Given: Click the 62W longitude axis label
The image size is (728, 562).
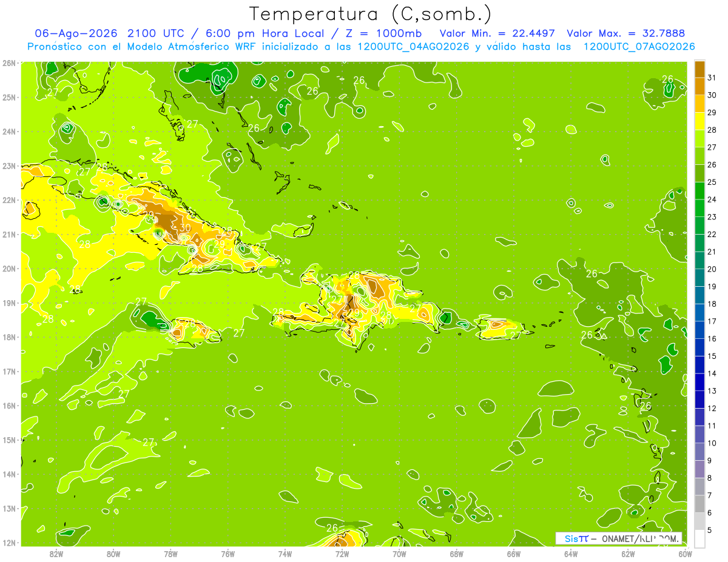Looking at the screenshot, I should [x=629, y=554].
